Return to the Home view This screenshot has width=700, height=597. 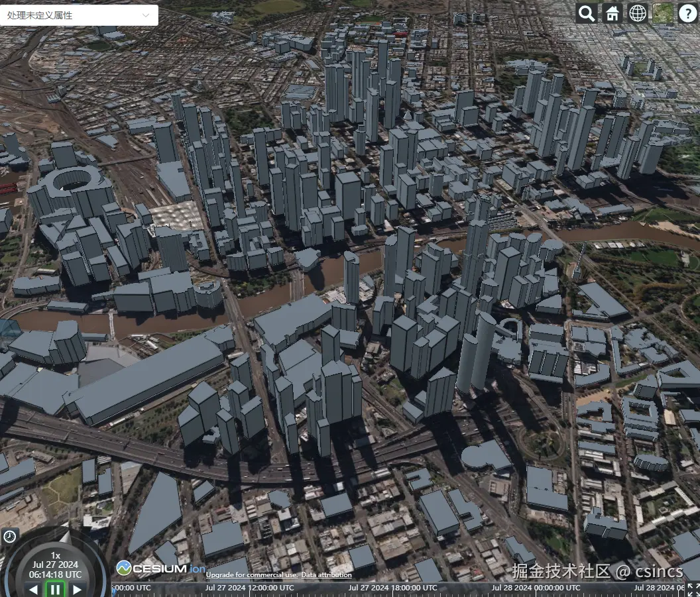612,13
